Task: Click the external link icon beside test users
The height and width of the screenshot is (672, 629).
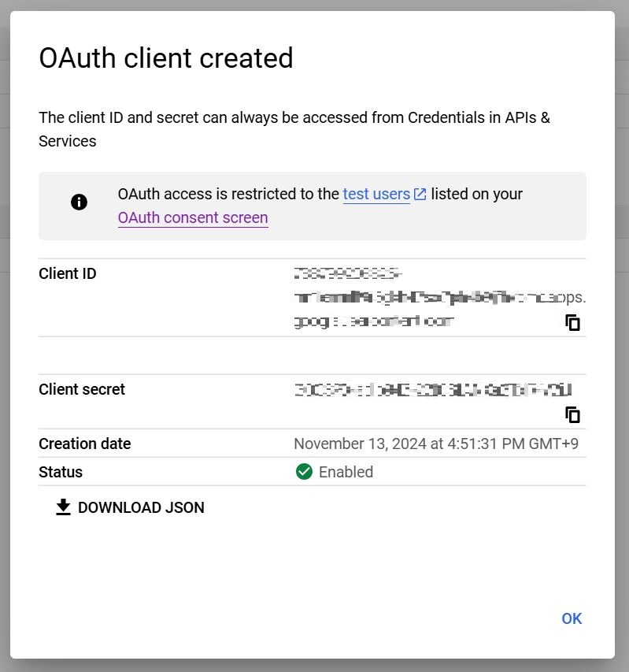Action: tap(420, 194)
